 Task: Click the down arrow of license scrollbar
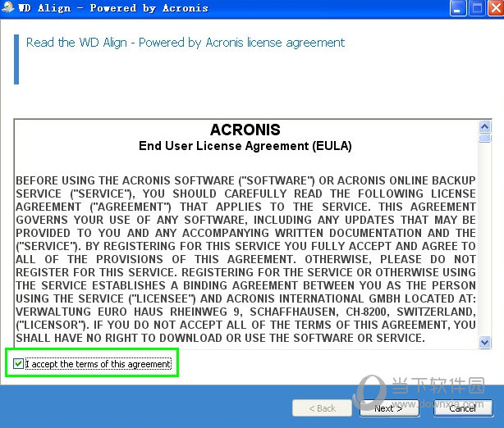(x=485, y=342)
